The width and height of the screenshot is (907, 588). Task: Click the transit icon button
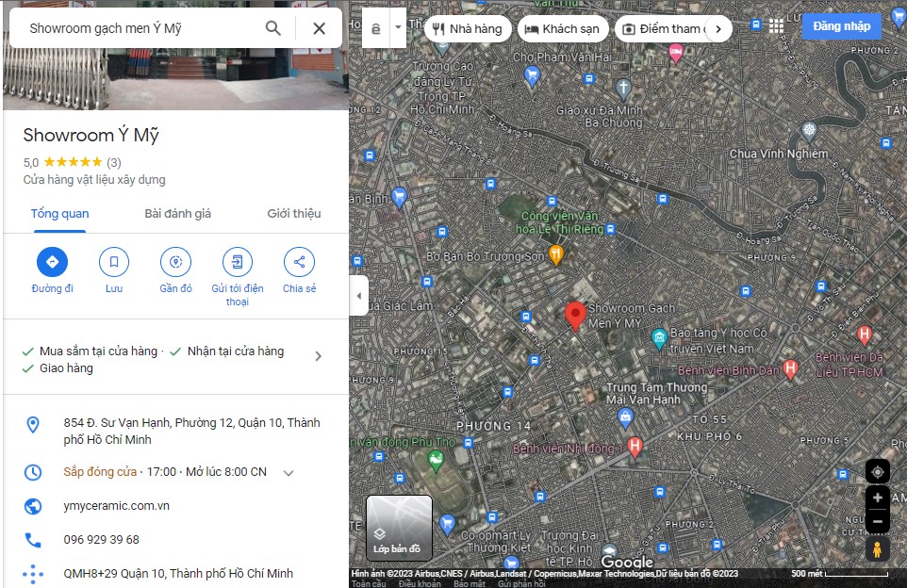click(376, 28)
